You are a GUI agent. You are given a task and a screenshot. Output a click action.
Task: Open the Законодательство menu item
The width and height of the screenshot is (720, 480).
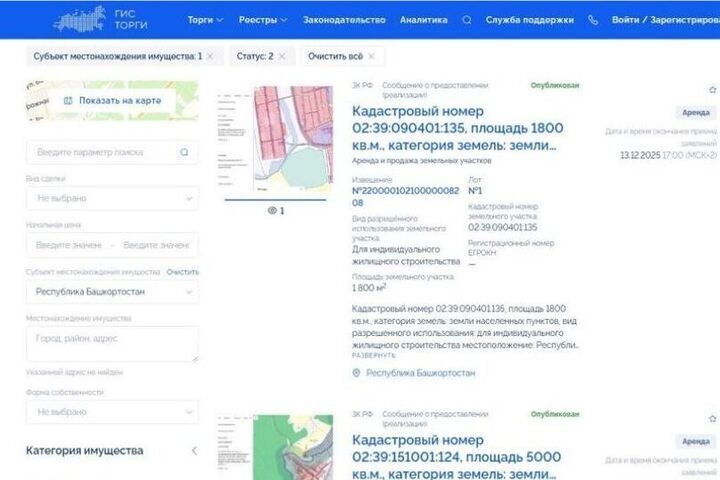[343, 20]
